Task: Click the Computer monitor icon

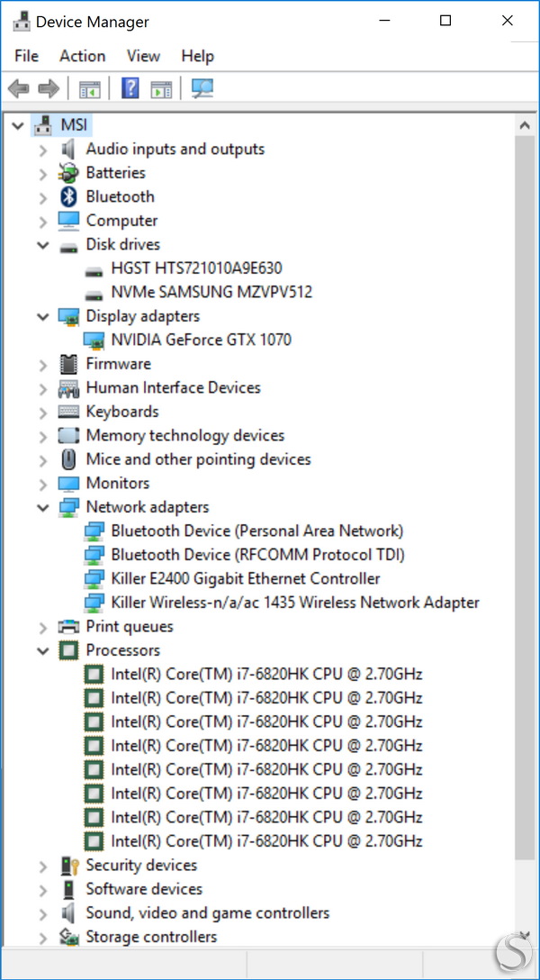Action: (x=68, y=221)
